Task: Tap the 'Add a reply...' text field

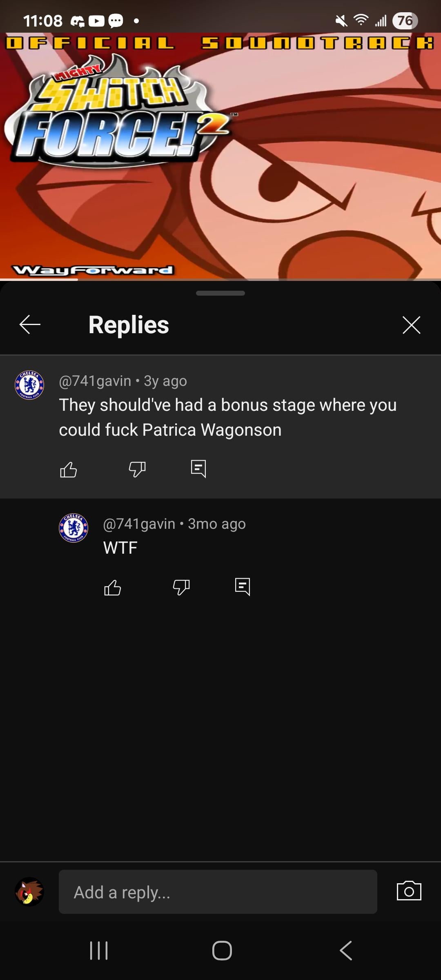Action: (x=218, y=892)
